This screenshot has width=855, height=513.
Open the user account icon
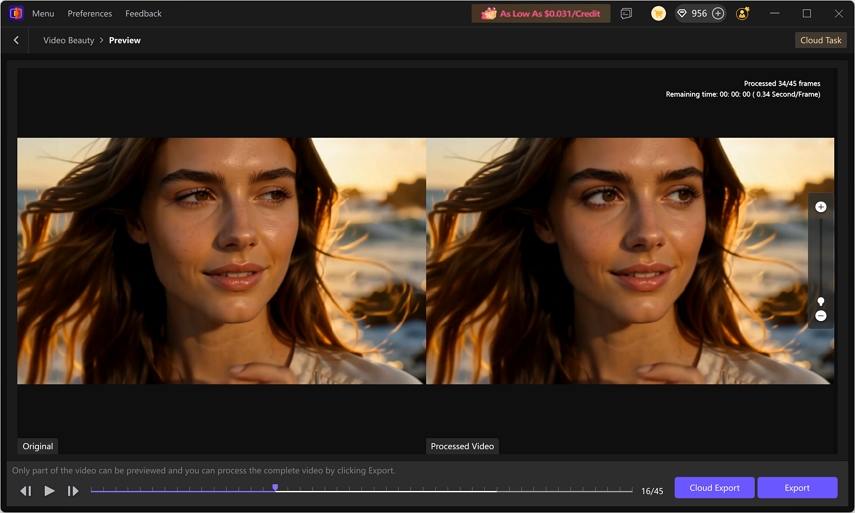pyautogui.click(x=742, y=14)
